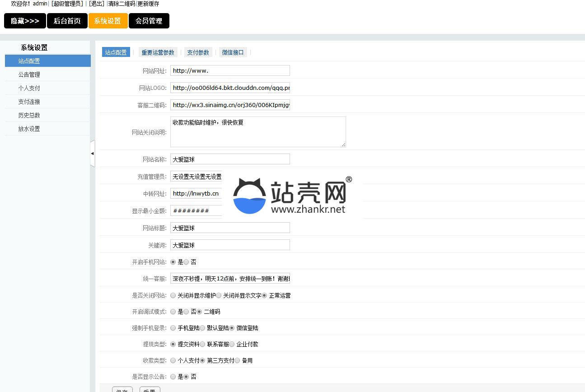Select 公告管理 in the left sidebar
This screenshot has width=585, height=392.
(x=29, y=75)
